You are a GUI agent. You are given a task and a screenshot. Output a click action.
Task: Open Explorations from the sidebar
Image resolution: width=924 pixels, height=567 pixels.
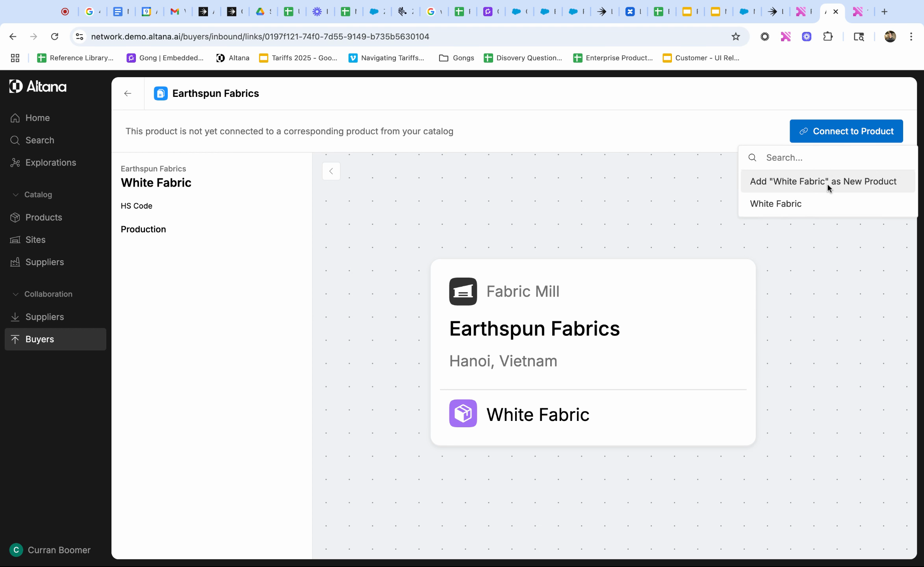[50, 163]
